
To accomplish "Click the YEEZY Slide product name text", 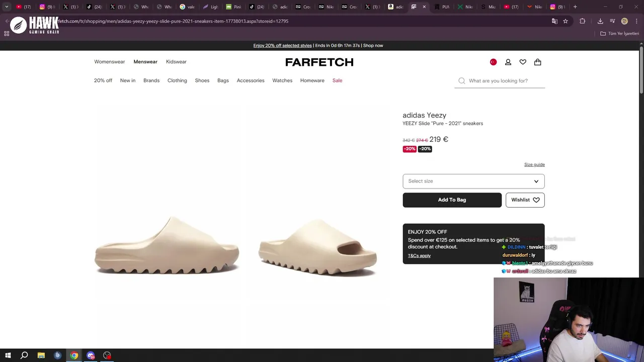I will pos(443,123).
